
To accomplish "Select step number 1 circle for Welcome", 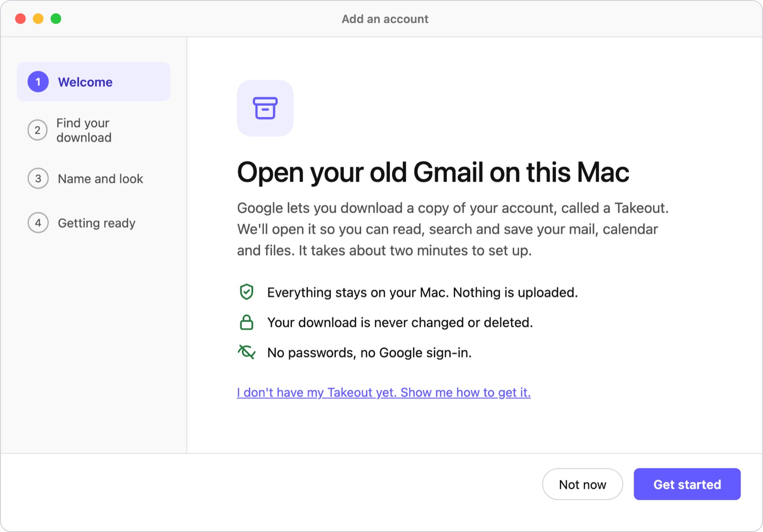I will pos(38,82).
